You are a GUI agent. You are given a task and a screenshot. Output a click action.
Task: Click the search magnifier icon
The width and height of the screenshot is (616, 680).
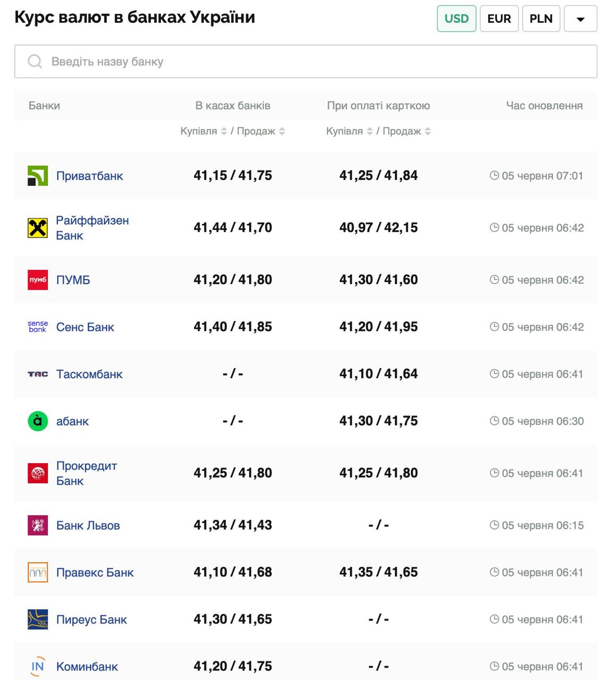pos(35,62)
